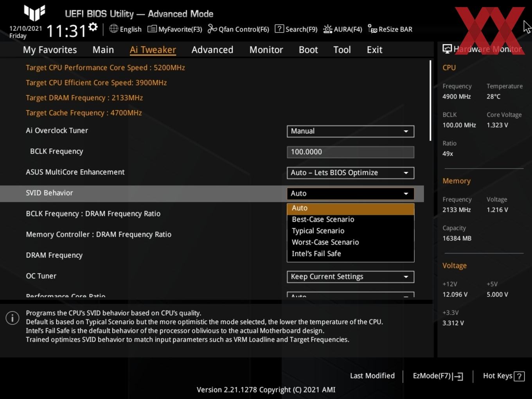The width and height of the screenshot is (532, 399).
Task: Click BCLK Frequency input field
Action: coord(350,152)
